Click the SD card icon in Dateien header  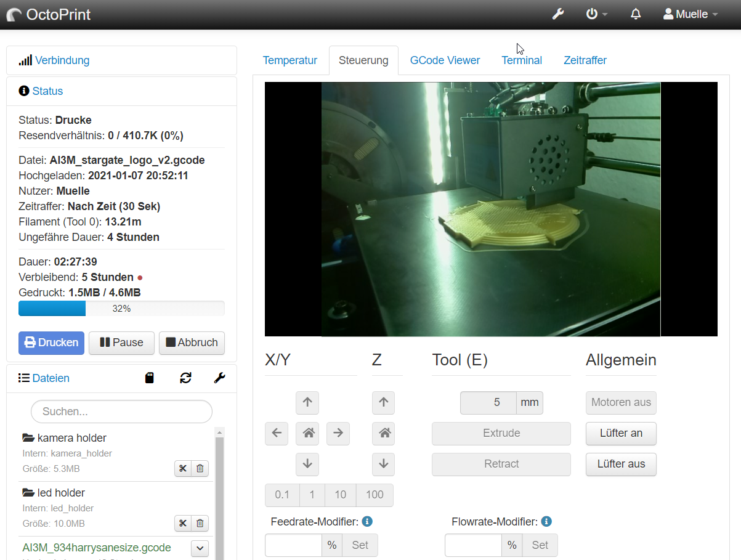point(149,378)
